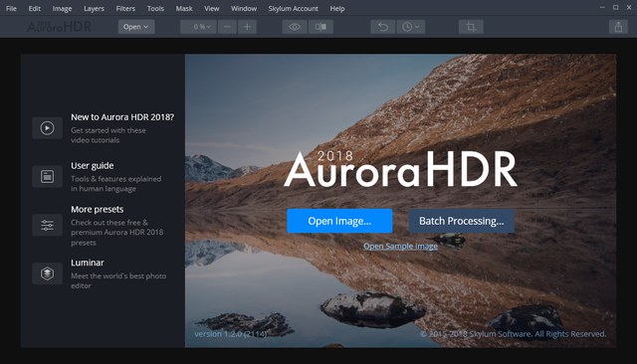
Task: Click the 'Luminar' heading
Action: [x=88, y=263]
